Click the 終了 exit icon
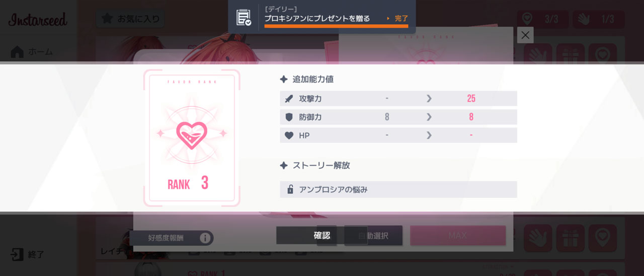 pyautogui.click(x=17, y=254)
